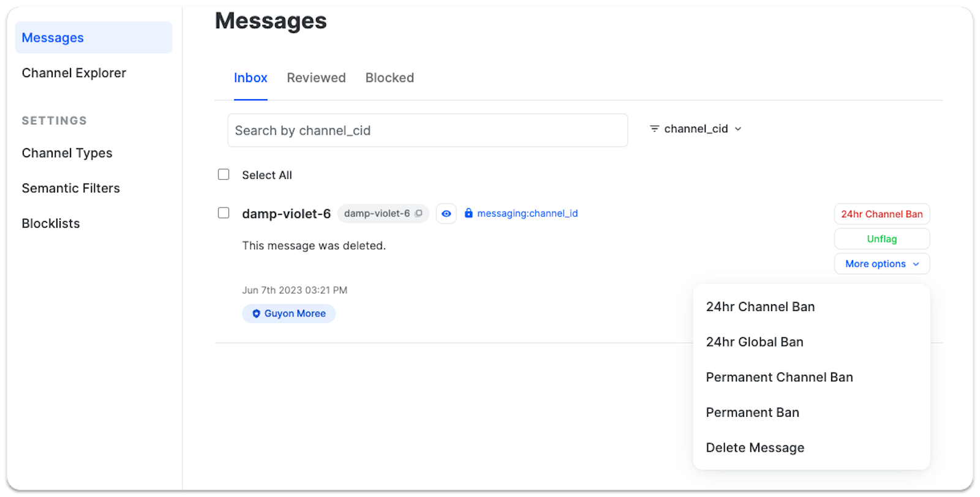
Task: Open the Blocklists settings page
Action: [50, 223]
